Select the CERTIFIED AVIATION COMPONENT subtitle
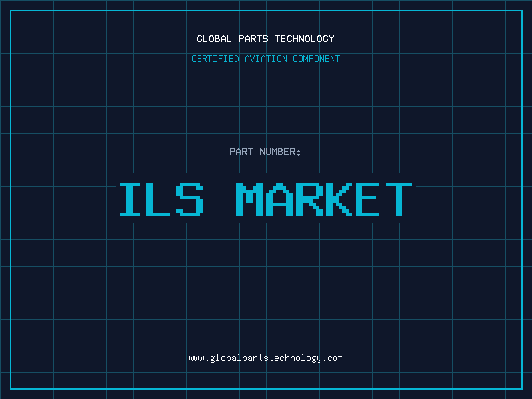The width and height of the screenshot is (532, 399). [265, 59]
